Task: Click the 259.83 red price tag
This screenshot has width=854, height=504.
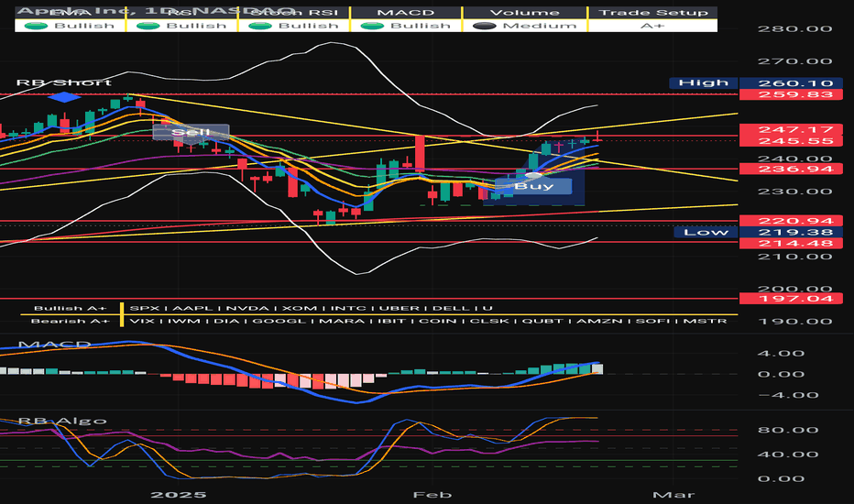Action: [791, 94]
